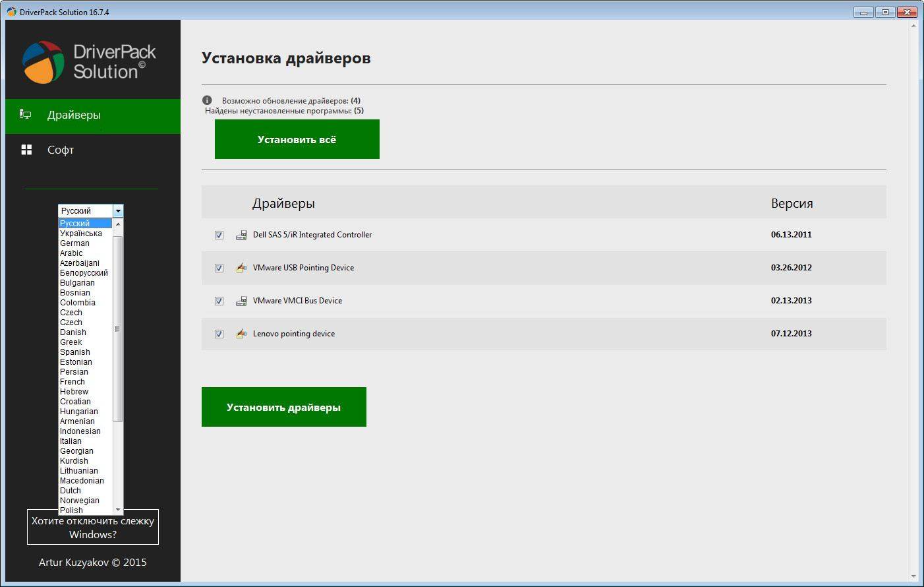
Task: Select Croatian language option
Action: (86, 401)
